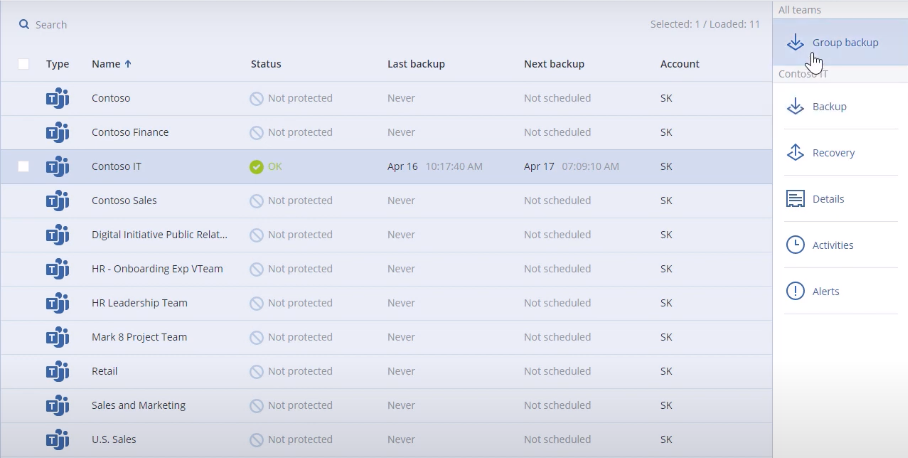The width and height of the screenshot is (908, 458).
Task: Click the Teams icon for Sales and Marketing
Action: coord(57,406)
